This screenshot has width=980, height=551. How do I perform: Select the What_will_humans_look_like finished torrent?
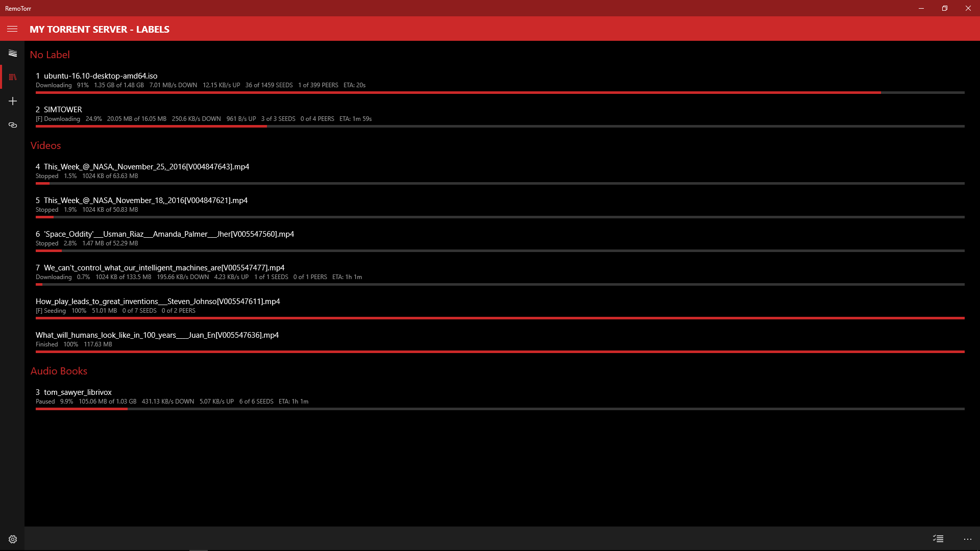[157, 335]
